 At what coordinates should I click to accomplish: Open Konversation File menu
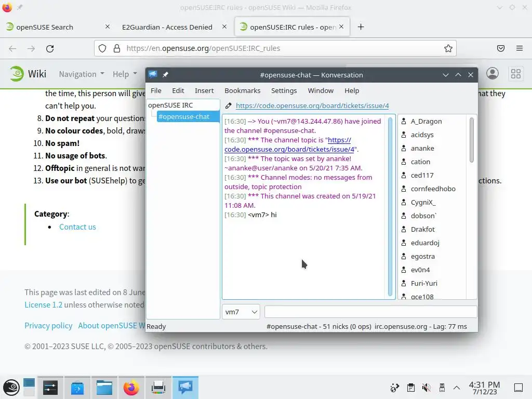click(x=156, y=90)
